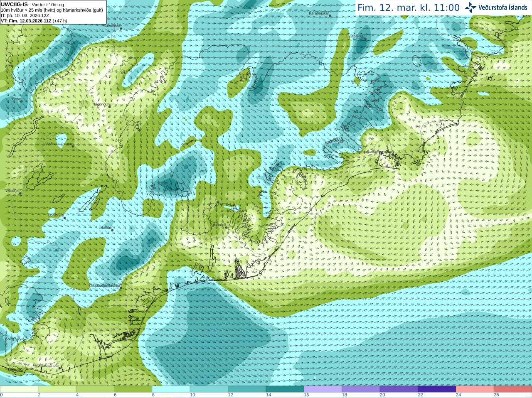The height and width of the screenshot is (398, 532).
Task: Click the Veðurstofa Íslands name text
Action: (x=503, y=7)
